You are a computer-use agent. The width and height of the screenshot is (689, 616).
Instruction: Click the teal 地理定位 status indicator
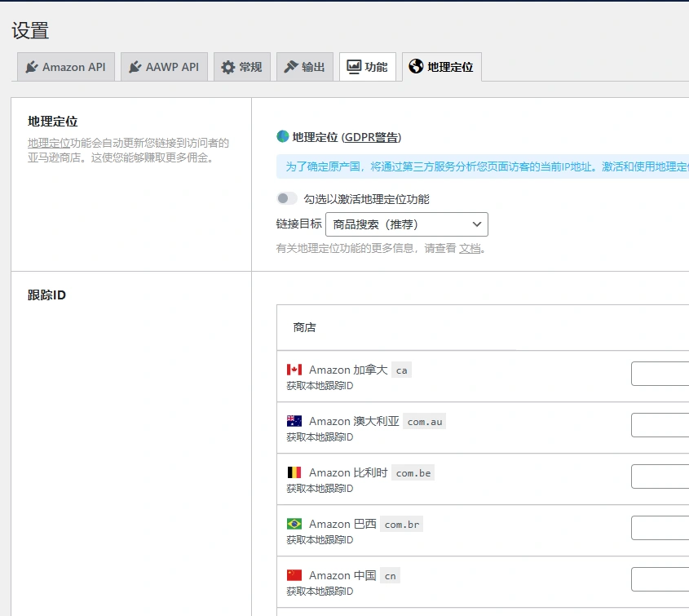[281, 137]
